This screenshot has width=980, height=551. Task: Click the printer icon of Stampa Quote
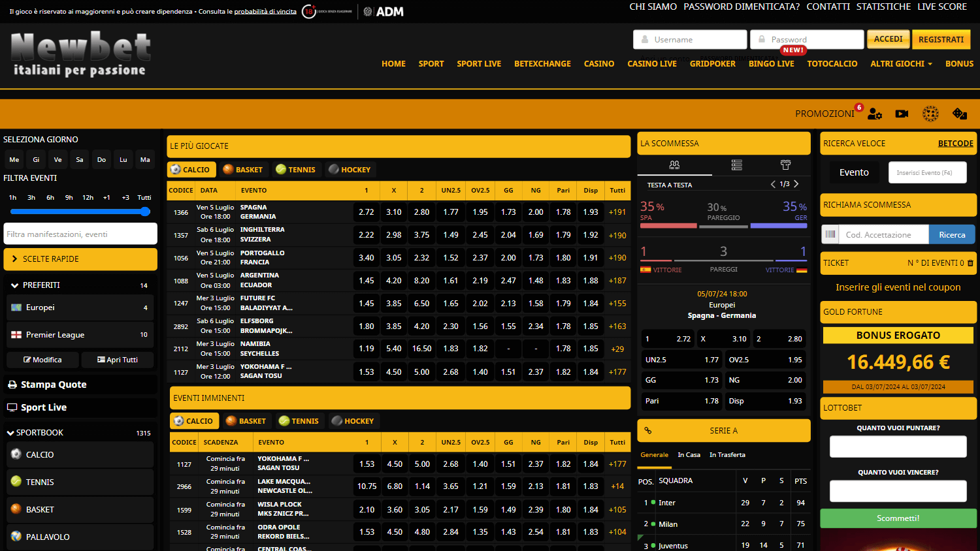[x=12, y=385]
